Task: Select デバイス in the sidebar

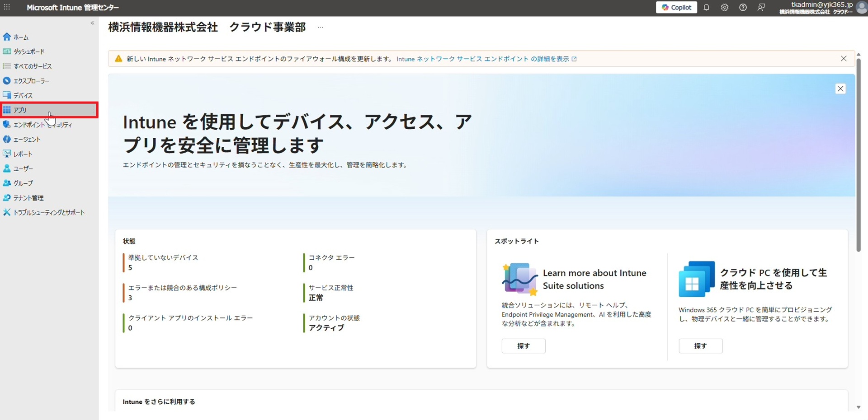Action: (23, 95)
